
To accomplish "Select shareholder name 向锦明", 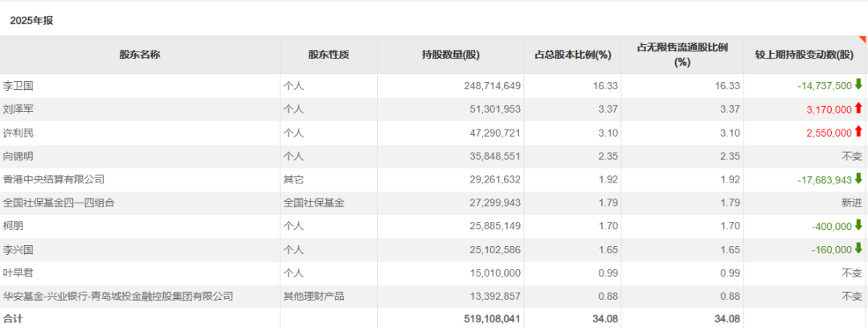I will [18, 156].
